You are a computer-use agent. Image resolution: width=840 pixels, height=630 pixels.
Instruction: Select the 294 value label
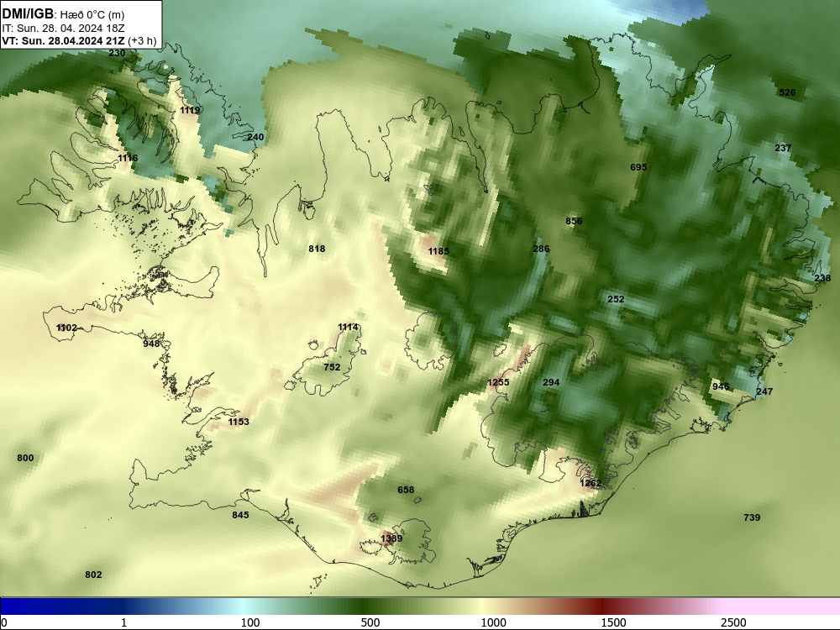(551, 382)
